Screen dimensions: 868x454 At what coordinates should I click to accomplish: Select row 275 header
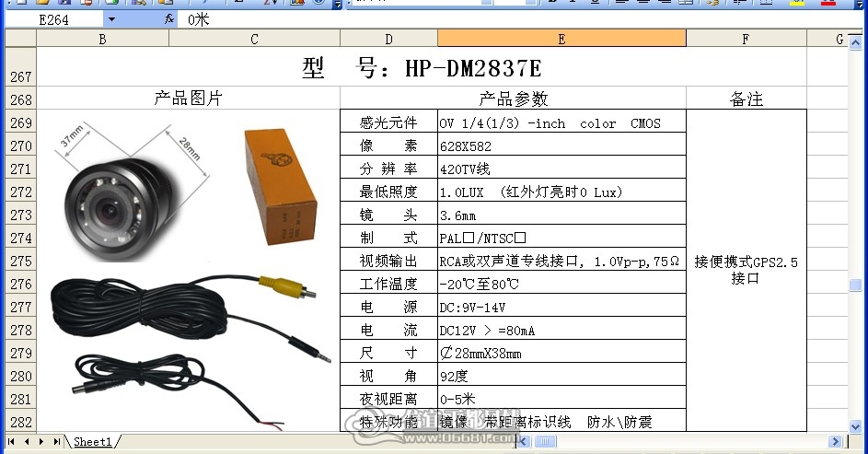pos(20,260)
